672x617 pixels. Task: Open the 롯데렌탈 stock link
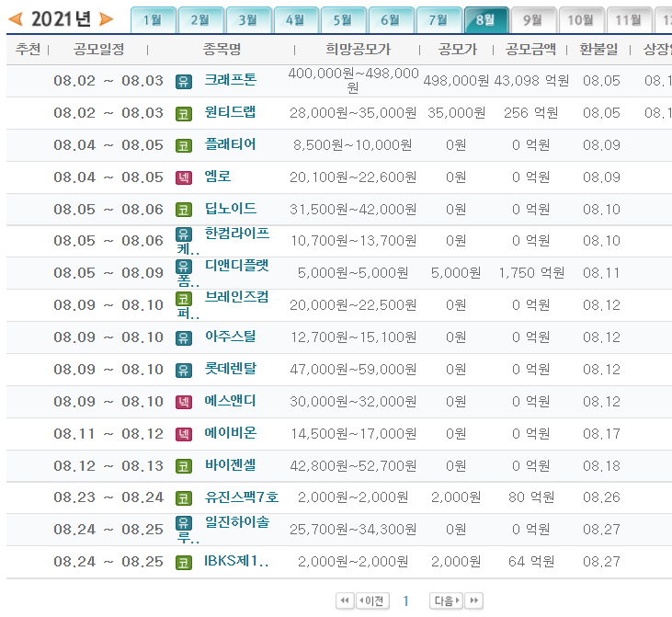(231, 369)
